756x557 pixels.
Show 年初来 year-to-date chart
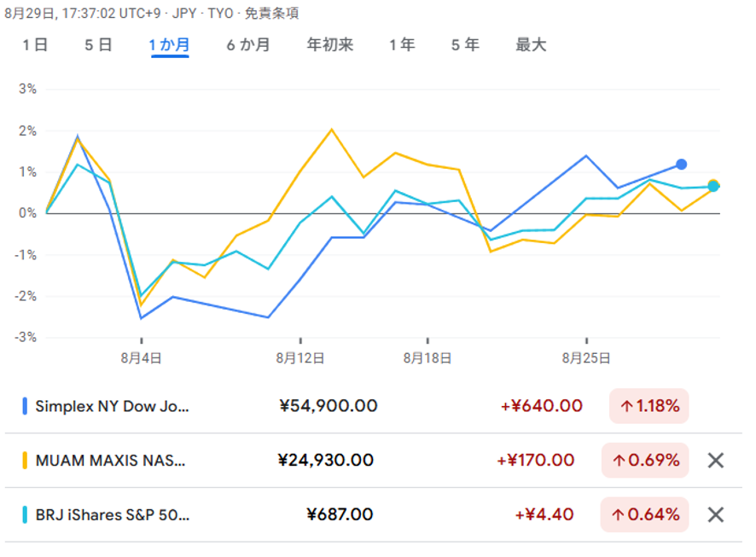tap(329, 45)
